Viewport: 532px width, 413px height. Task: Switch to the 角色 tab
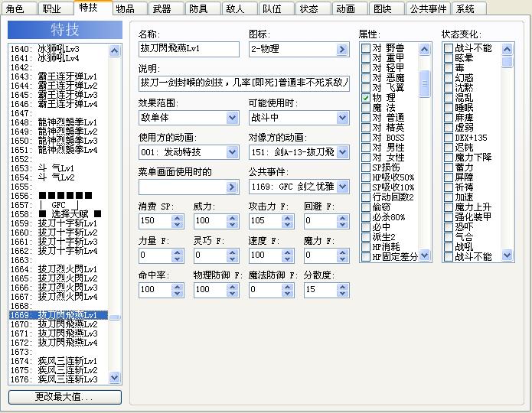click(19, 8)
